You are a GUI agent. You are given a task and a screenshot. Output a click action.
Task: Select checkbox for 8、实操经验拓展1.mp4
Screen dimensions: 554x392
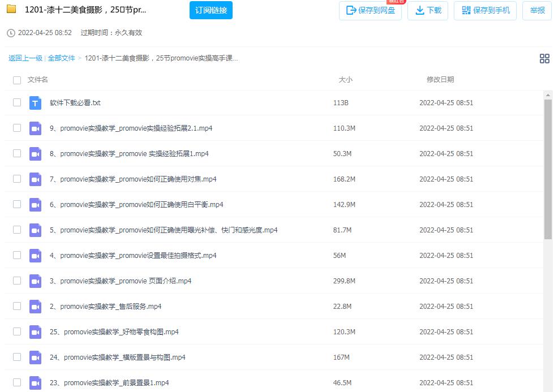tap(17, 153)
